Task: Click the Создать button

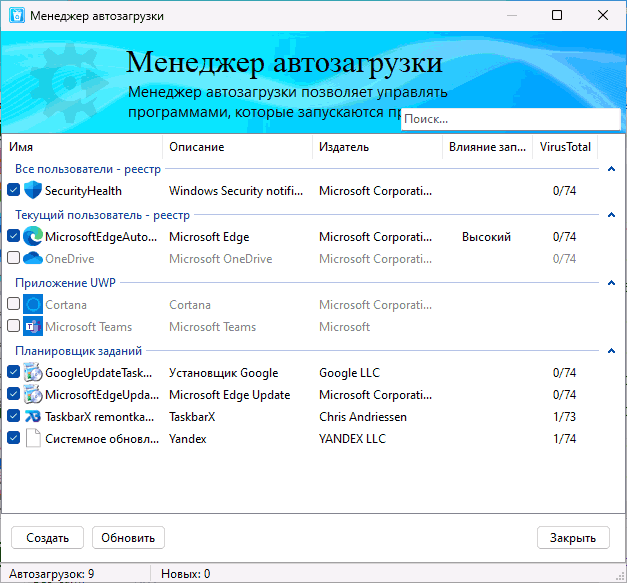Action: [48, 538]
